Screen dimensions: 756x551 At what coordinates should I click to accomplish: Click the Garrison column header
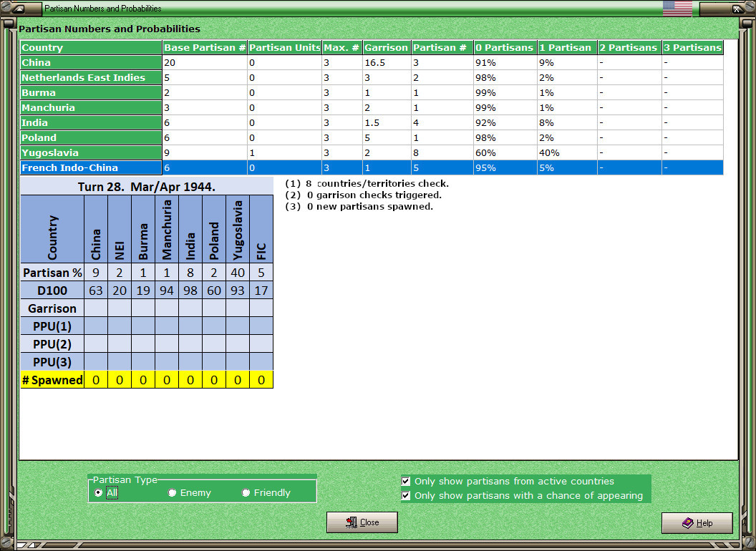(x=387, y=47)
